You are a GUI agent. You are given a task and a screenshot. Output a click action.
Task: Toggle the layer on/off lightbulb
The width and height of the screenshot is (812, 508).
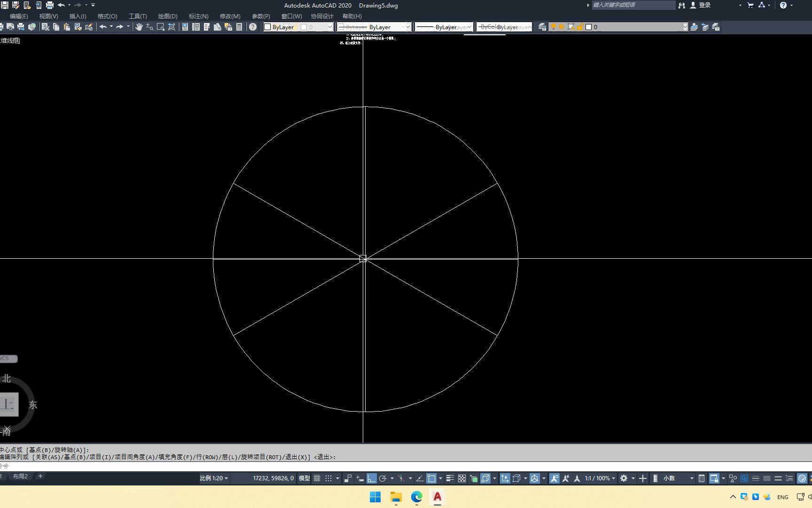tap(554, 27)
